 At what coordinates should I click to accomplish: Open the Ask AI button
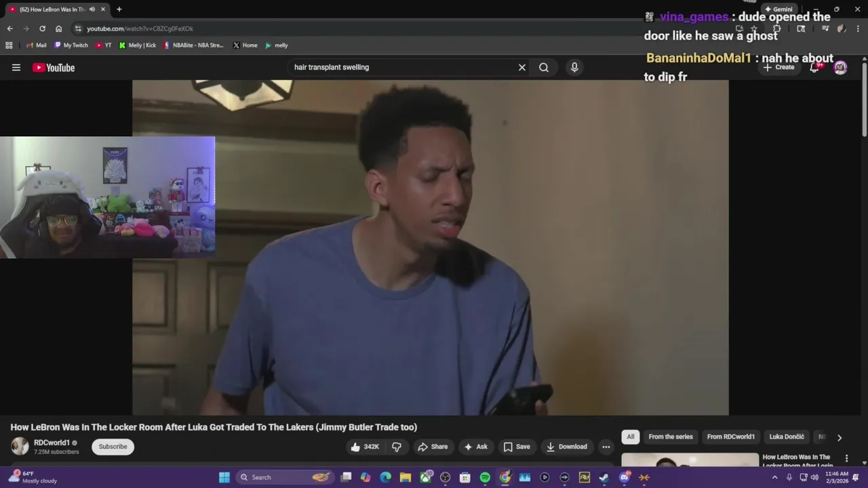point(475,447)
